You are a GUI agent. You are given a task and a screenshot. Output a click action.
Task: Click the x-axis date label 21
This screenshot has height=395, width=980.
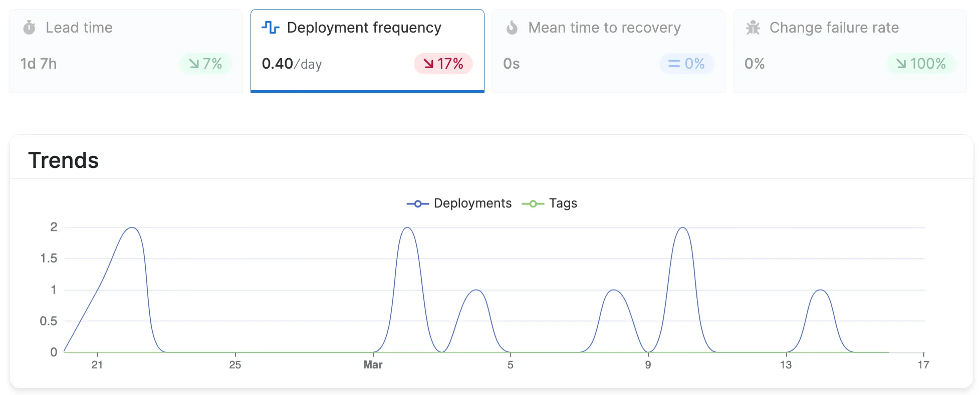tap(97, 365)
